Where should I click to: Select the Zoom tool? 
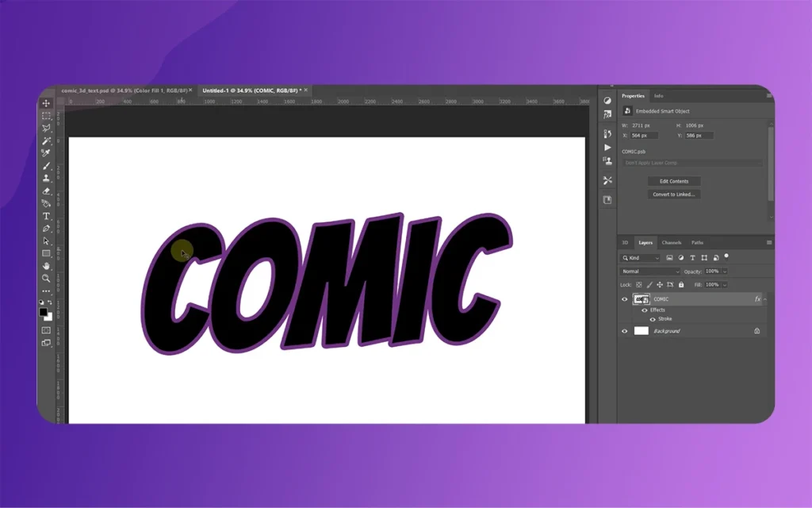coord(46,279)
